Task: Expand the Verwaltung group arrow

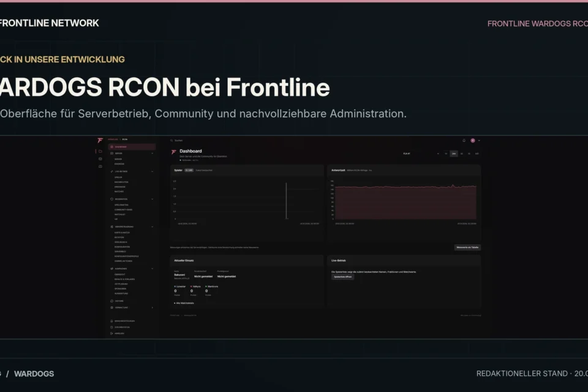Action: coord(153,307)
